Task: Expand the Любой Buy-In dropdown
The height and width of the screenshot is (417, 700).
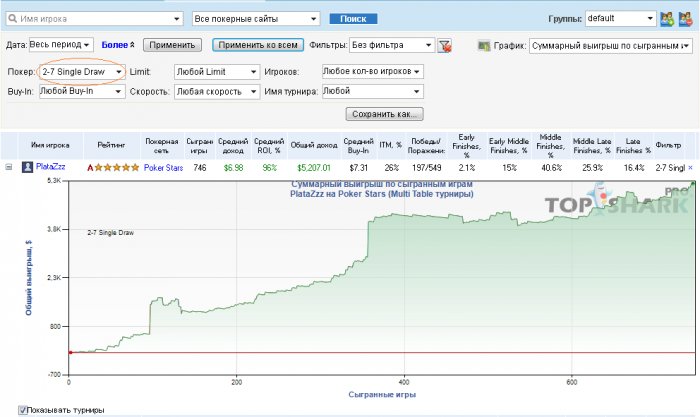Action: (x=82, y=92)
